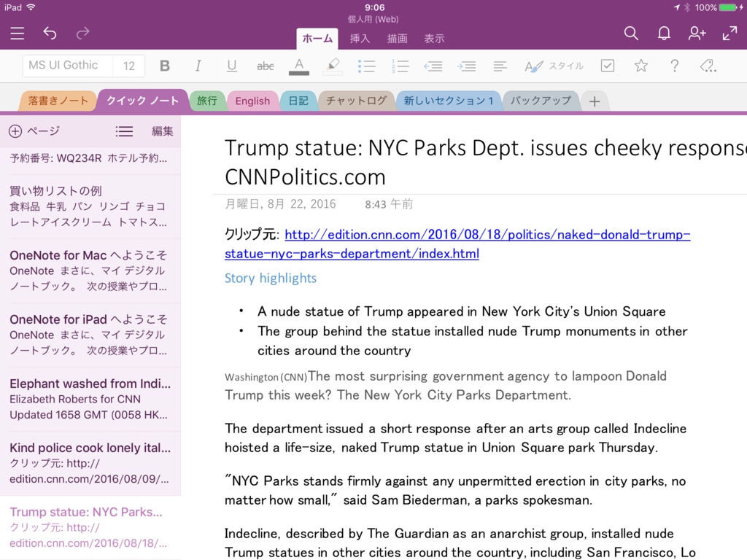Viewport: 747px width, 560px height.
Task: Add a to-do checkbox tag
Action: coord(608,66)
